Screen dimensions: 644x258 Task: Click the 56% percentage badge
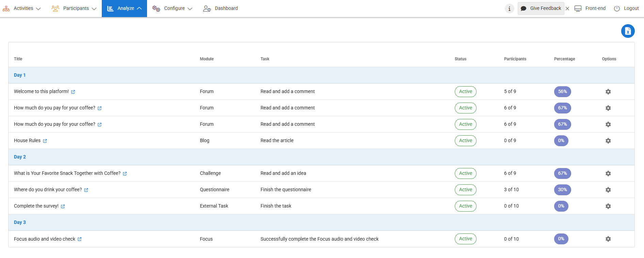(x=562, y=92)
